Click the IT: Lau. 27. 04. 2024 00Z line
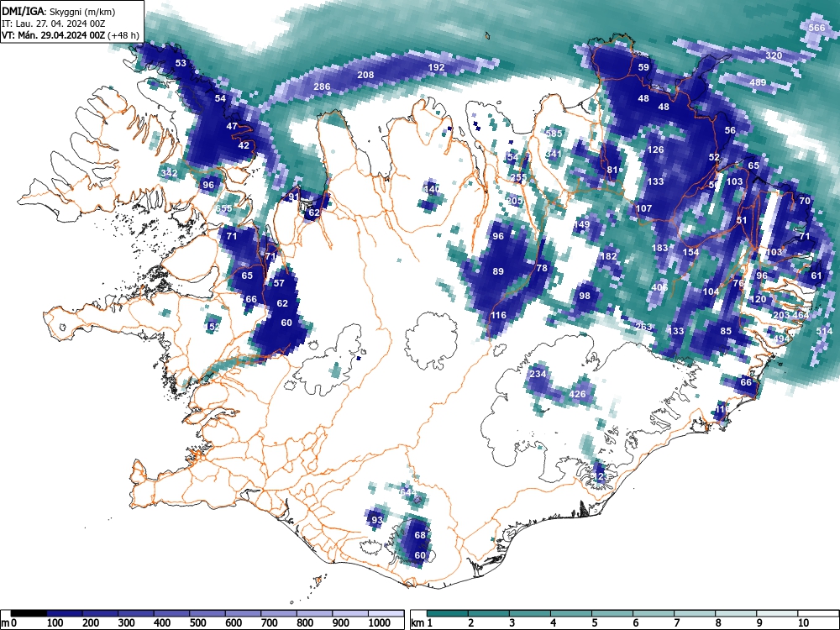This screenshot has width=840, height=630. 54,24
